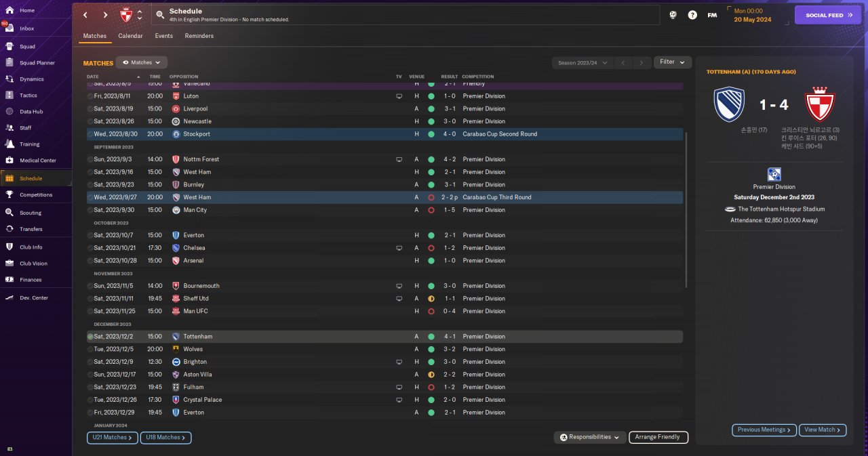
Task: Open the Club Info shield icon
Action: coord(9,247)
